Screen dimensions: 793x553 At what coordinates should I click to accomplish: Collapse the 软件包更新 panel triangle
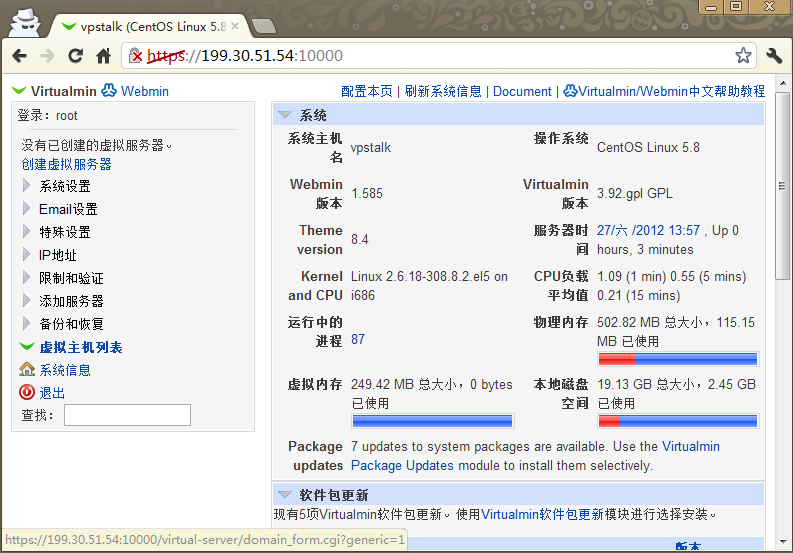(x=285, y=494)
